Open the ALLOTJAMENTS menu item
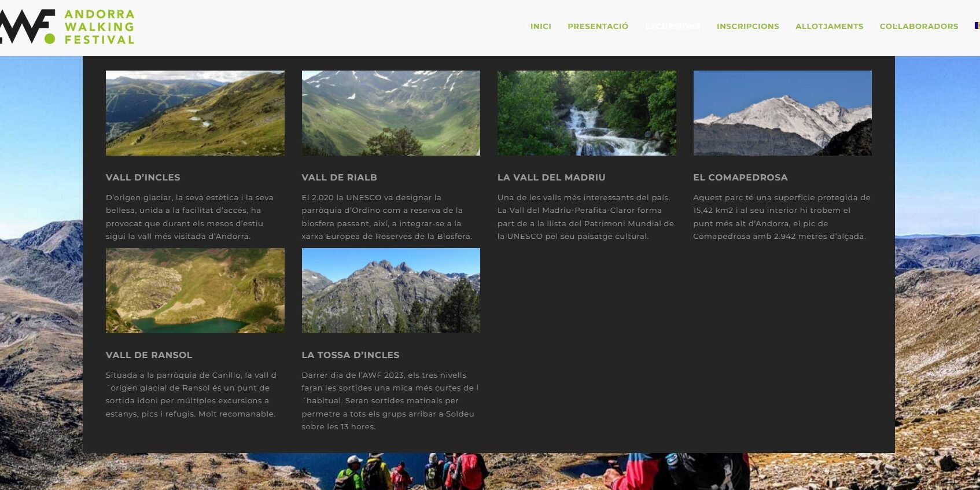 pyautogui.click(x=829, y=26)
